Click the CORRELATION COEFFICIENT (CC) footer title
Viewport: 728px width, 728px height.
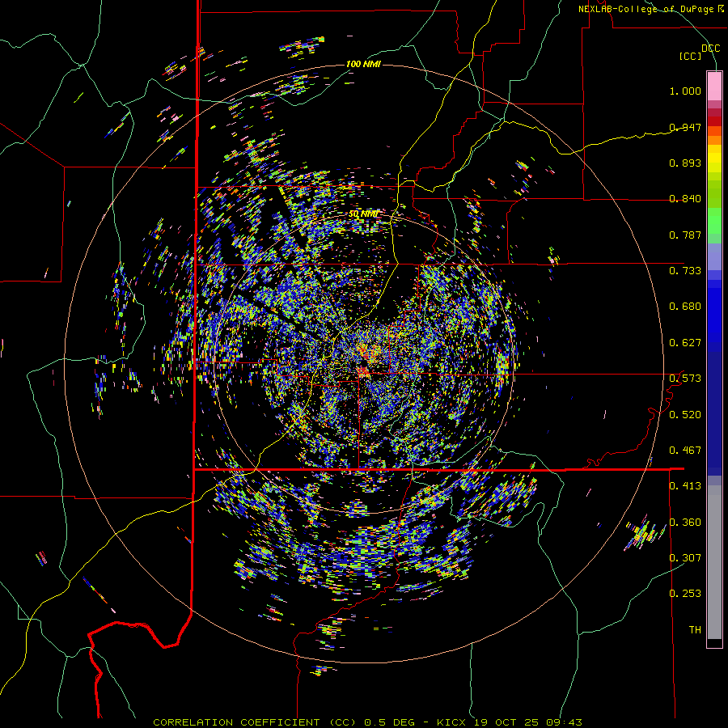click(255, 722)
